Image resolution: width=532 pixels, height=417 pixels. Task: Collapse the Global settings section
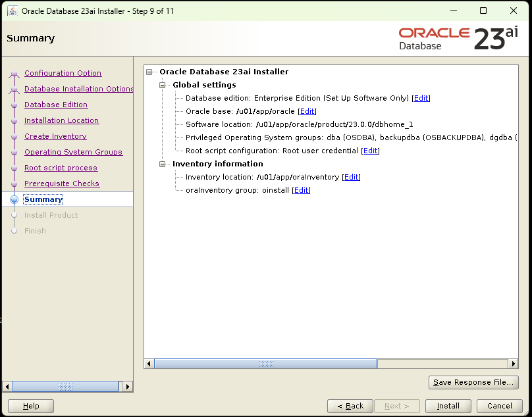point(163,85)
